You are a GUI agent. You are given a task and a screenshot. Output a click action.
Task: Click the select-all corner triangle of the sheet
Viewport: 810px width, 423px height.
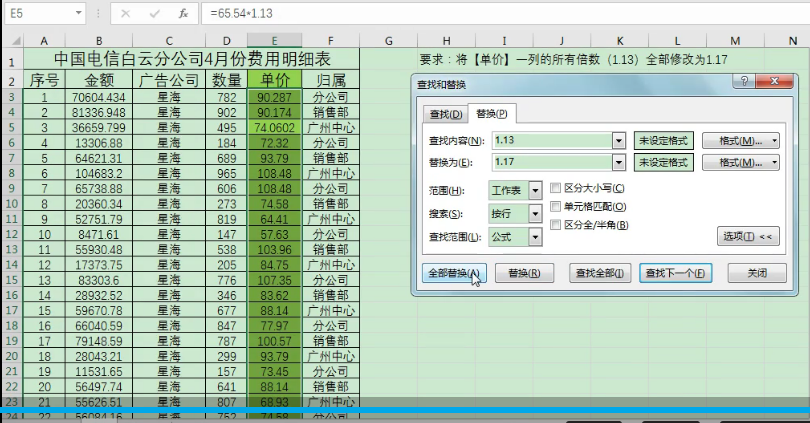(15, 41)
